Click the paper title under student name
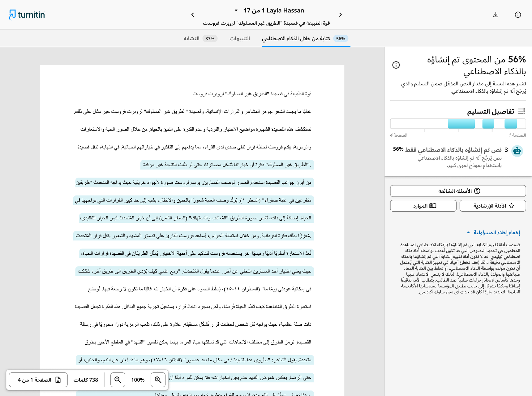This screenshot has width=532, height=396. point(266,23)
